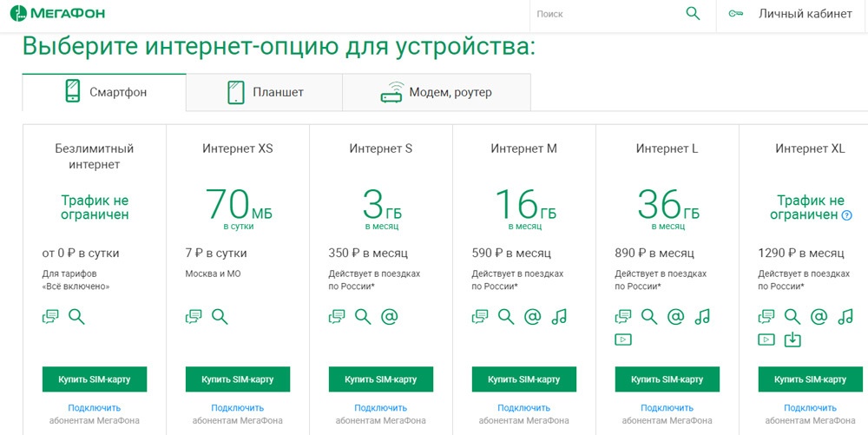Click the search icon under Интернет L
This screenshot has width=868, height=435.
pos(648,317)
